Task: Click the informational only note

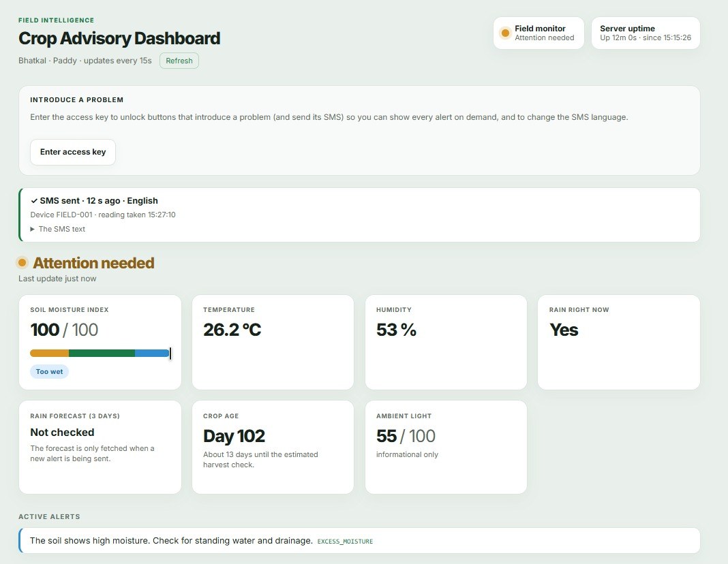Action: pyautogui.click(x=407, y=454)
